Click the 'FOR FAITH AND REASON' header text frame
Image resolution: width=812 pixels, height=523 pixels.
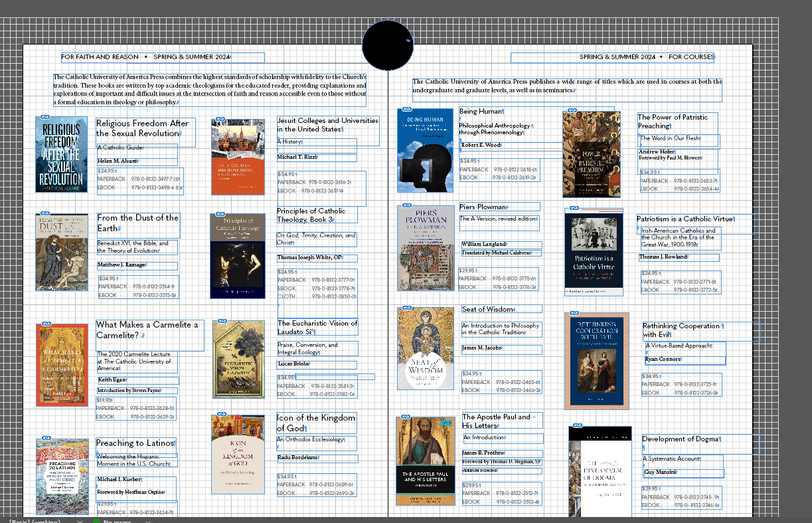(x=163, y=57)
